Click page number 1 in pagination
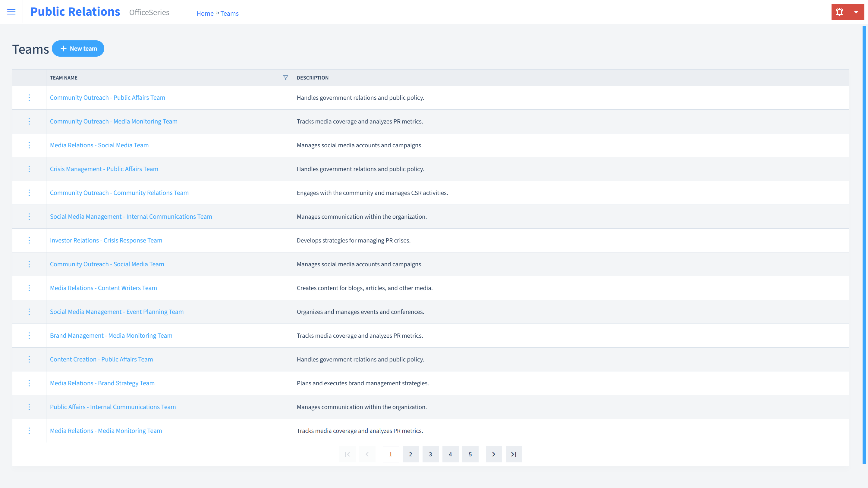868x488 pixels. (x=391, y=454)
